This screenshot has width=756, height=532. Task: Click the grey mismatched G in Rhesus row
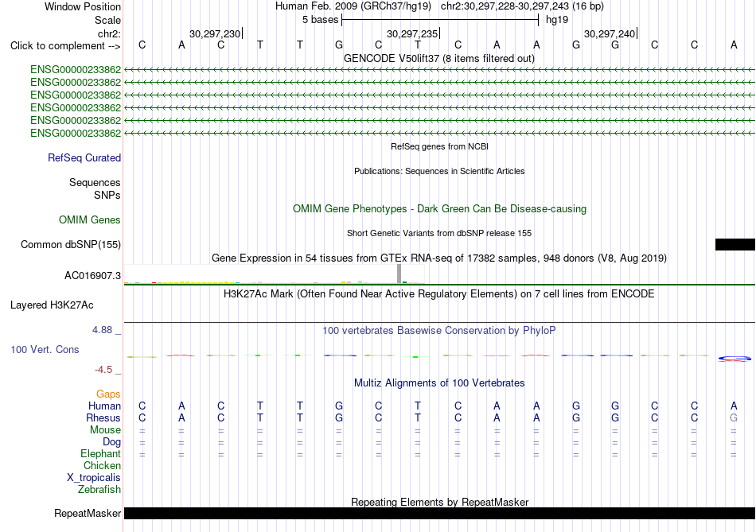pyautogui.click(x=734, y=417)
